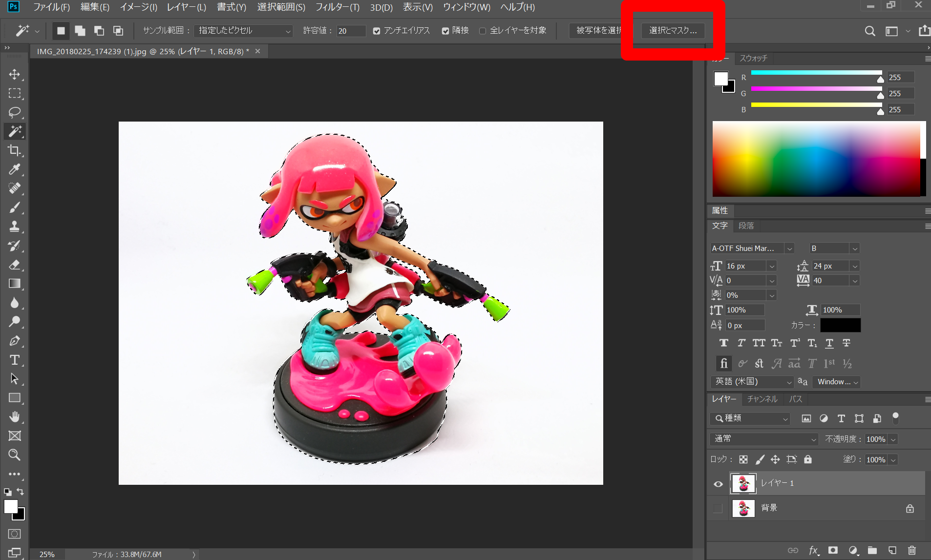Open the イメージ(I) menu
Screen dimensions: 931x560
coord(139,7)
